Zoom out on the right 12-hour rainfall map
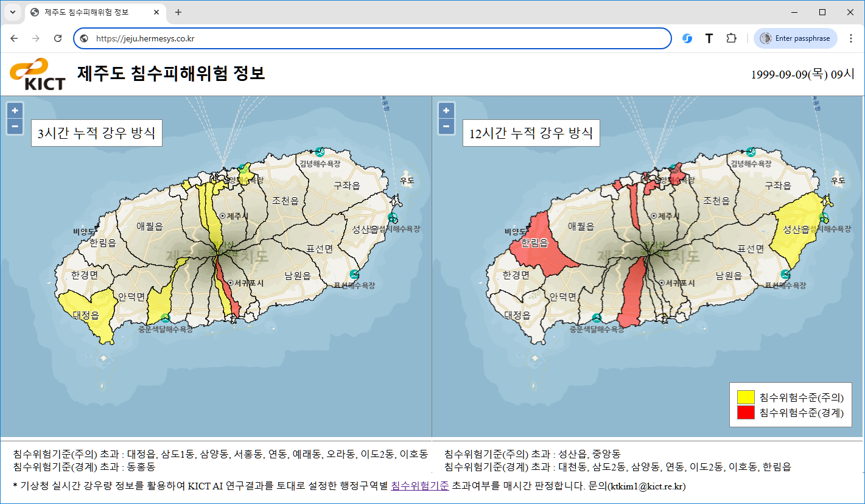 point(447,127)
